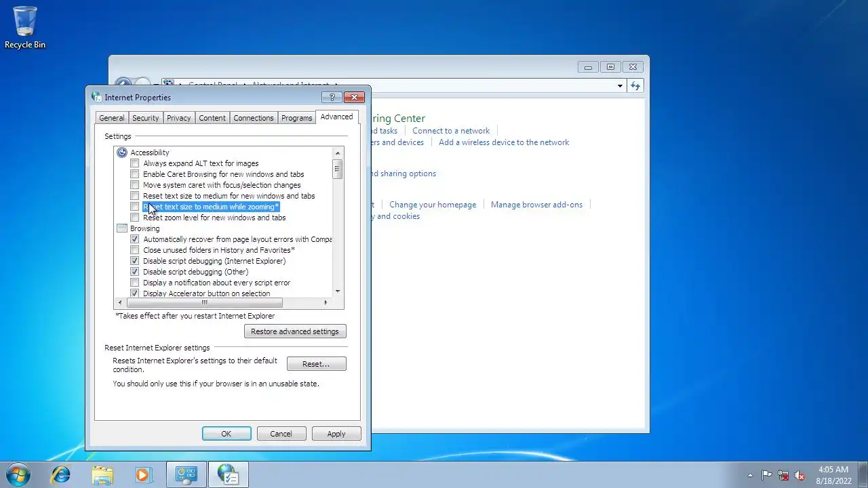This screenshot has height=488, width=868.
Task: Check Reset zoom level for new windows
Action: tap(134, 218)
